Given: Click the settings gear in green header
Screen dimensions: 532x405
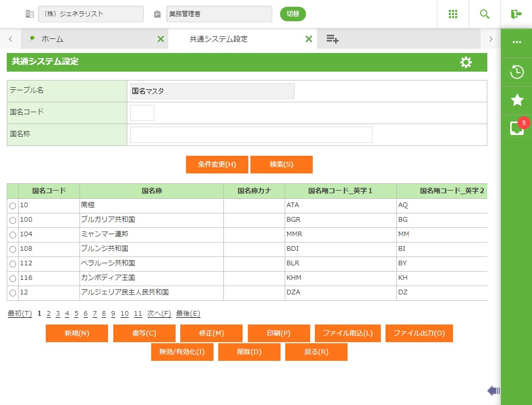Looking at the screenshot, I should tap(466, 62).
